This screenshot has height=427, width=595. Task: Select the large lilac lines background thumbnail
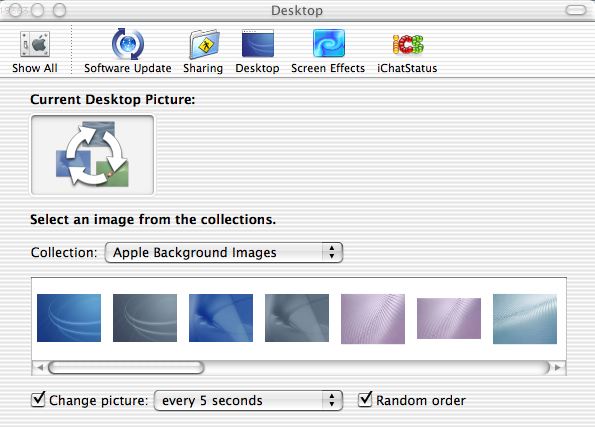(373, 319)
